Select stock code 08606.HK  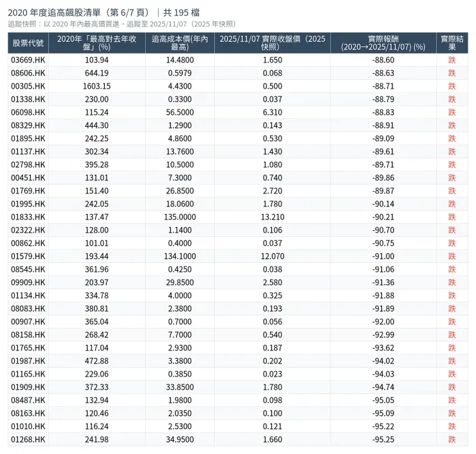[x=28, y=73]
